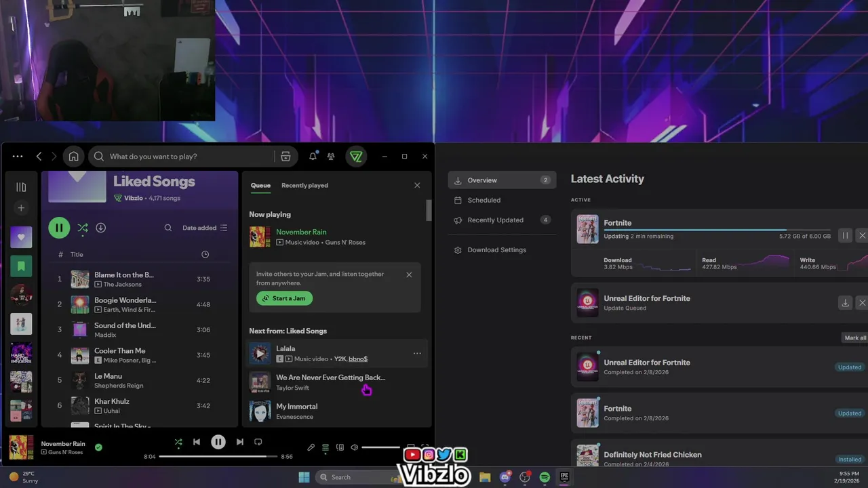Open Recently Updated in Epic downloads
Screen dimensions: 868x488
tap(502, 220)
